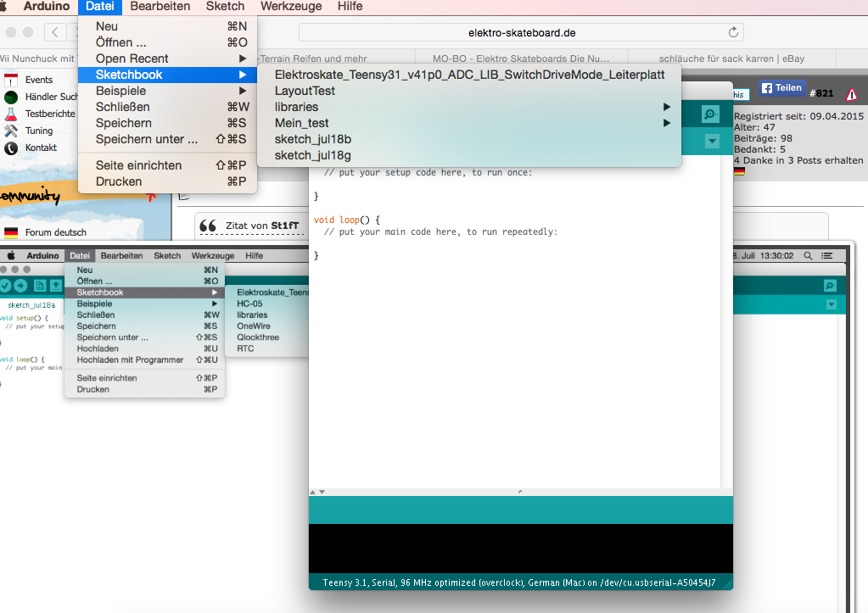Click the New sketch icon in lower Arduino toolbar
Image resolution: width=868 pixels, height=613 pixels.
pos(40,286)
